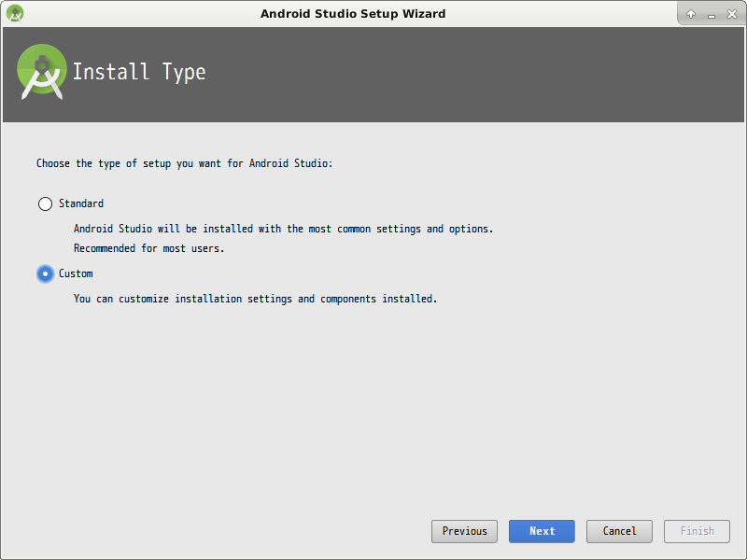Minimize the Setup Wizard window
747x560 pixels.
711,13
